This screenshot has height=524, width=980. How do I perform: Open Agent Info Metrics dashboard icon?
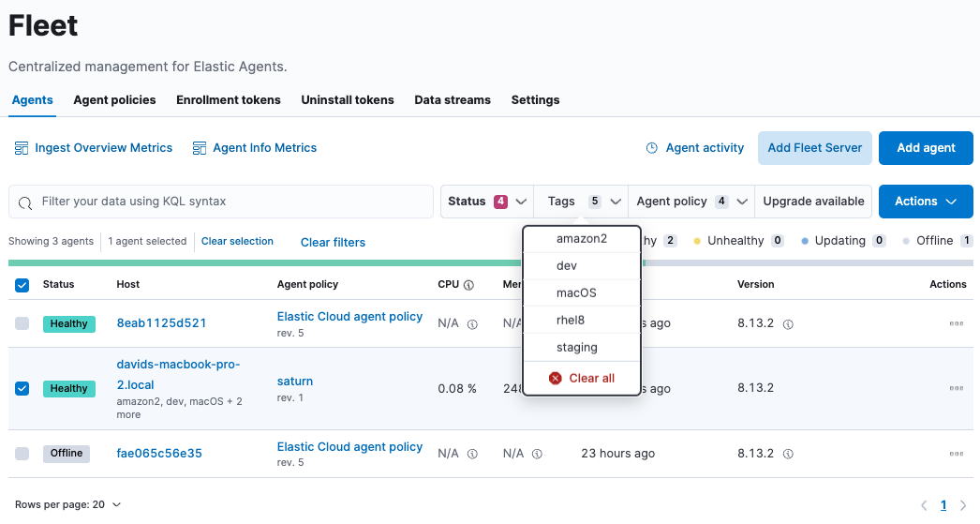point(199,148)
